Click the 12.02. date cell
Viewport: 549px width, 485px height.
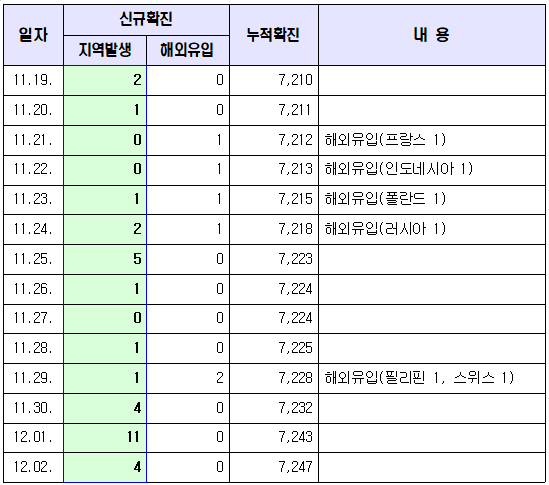(34, 467)
